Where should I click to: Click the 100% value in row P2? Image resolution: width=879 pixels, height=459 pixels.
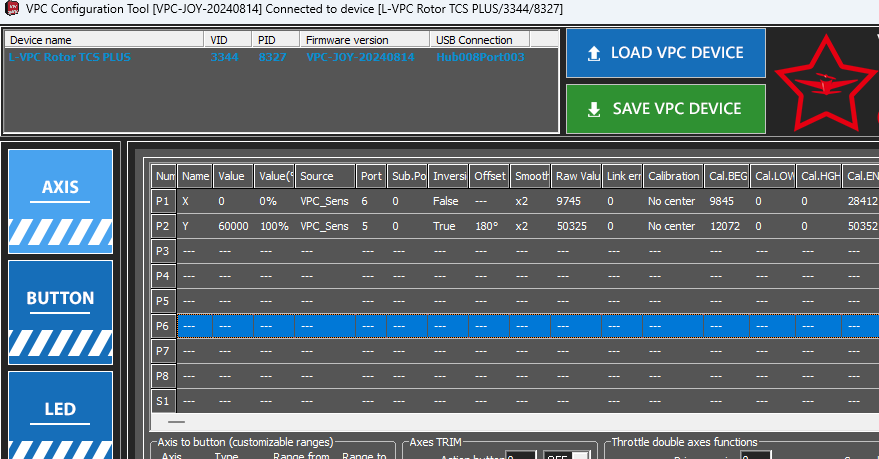pos(274,226)
